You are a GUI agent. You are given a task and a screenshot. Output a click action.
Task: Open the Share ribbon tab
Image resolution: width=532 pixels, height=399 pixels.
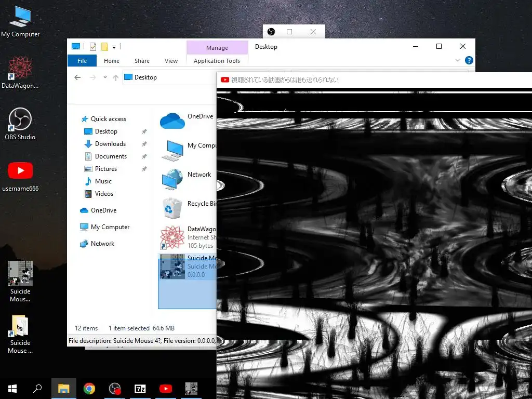tap(142, 61)
